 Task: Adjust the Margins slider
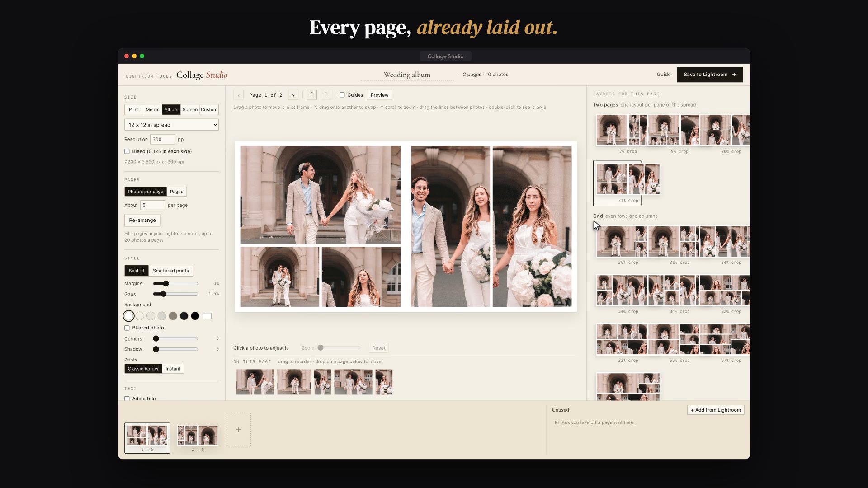click(x=175, y=284)
